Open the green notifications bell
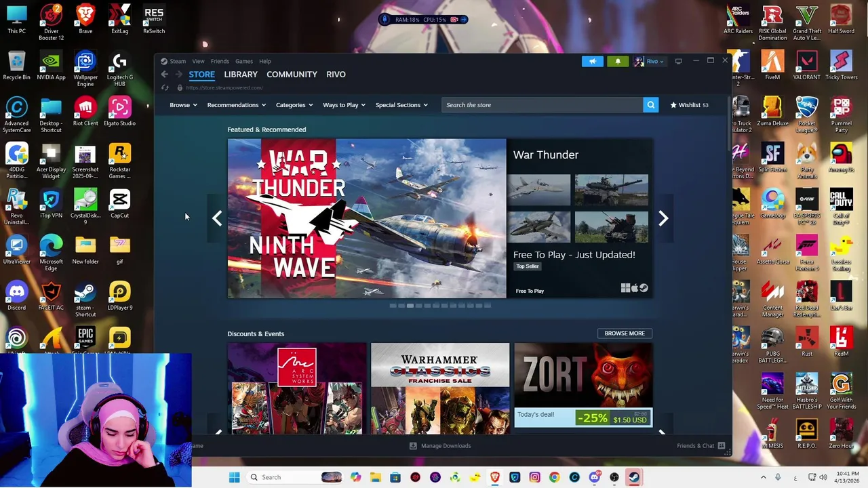Viewport: 868px width, 488px height. click(617, 61)
